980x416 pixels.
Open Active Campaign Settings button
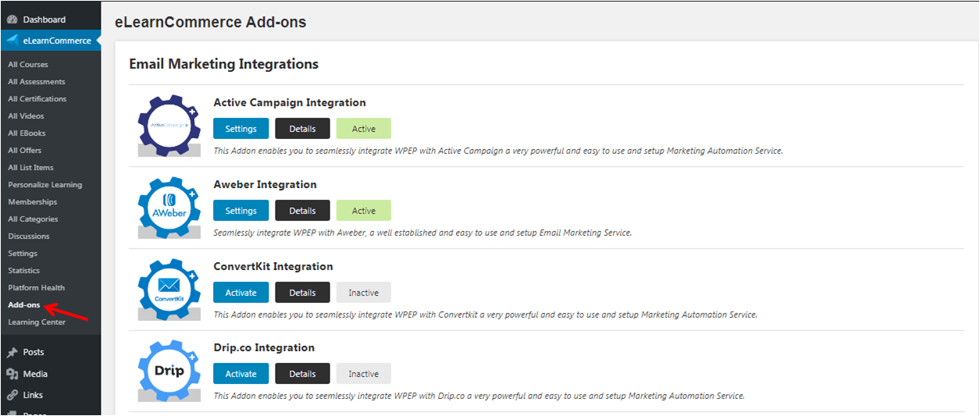(241, 129)
